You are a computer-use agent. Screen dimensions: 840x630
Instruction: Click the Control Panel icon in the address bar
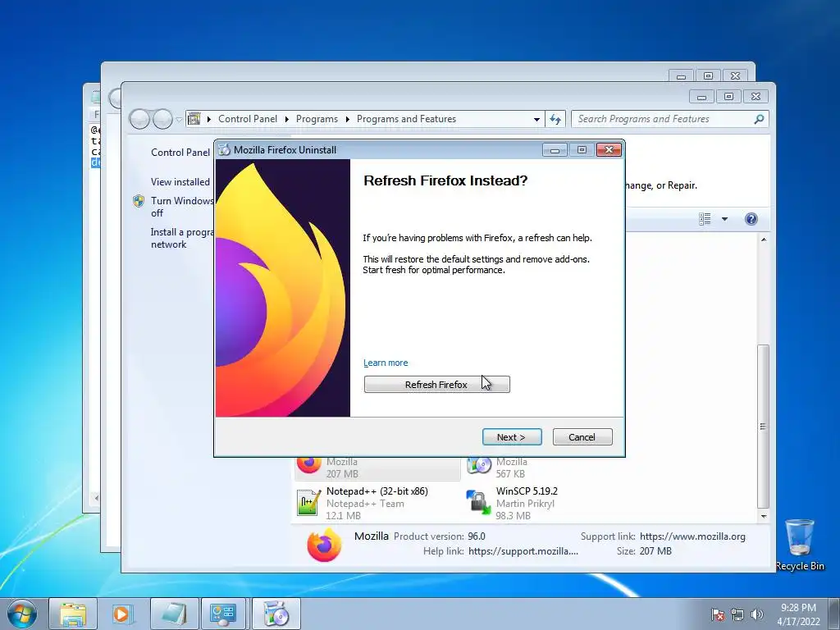coord(194,119)
